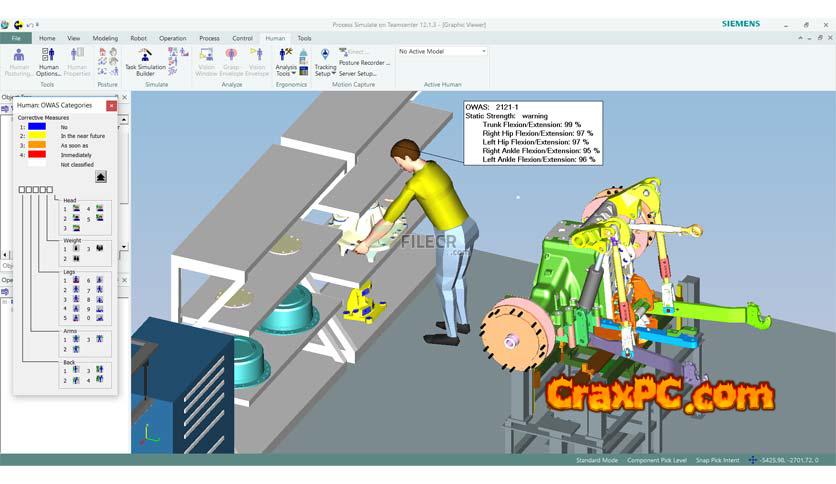Open the Active Human model dropdown
The height and width of the screenshot is (484, 836).
(483, 51)
